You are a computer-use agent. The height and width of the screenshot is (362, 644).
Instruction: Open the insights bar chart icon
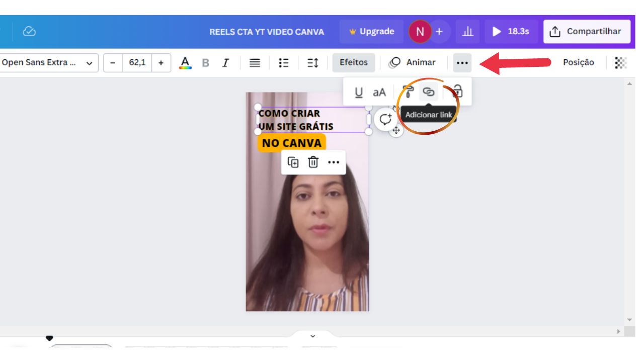pos(467,32)
